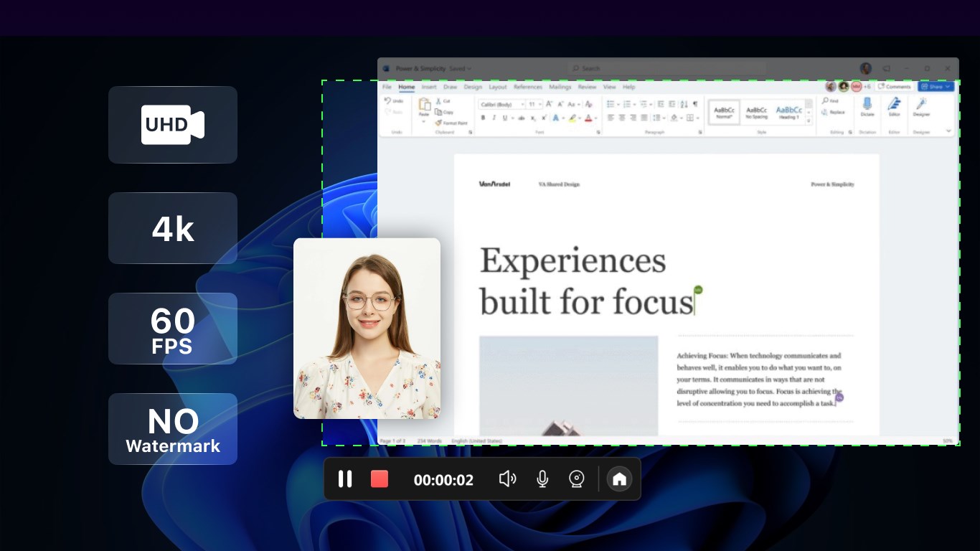
Task: Switch to the Insert ribbon tab
Action: click(429, 87)
